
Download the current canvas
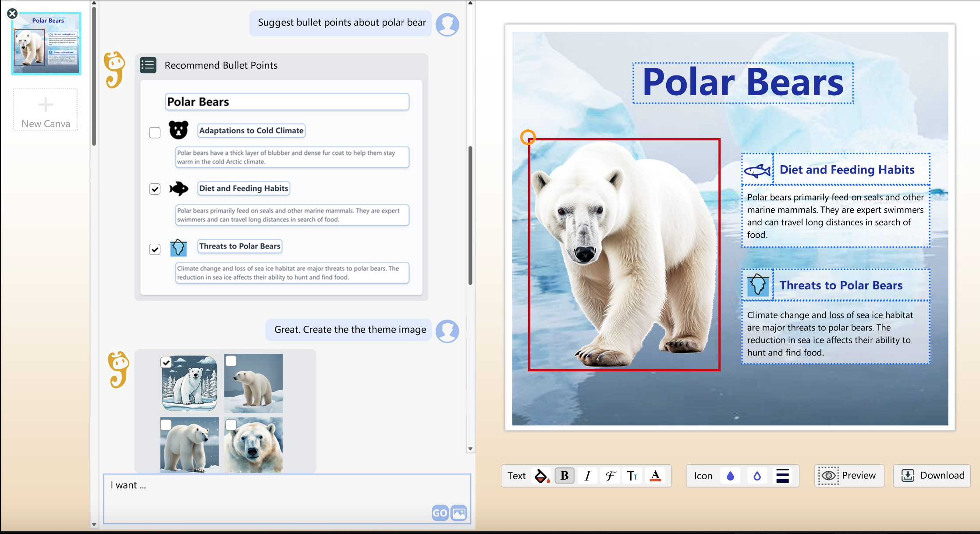(x=932, y=475)
